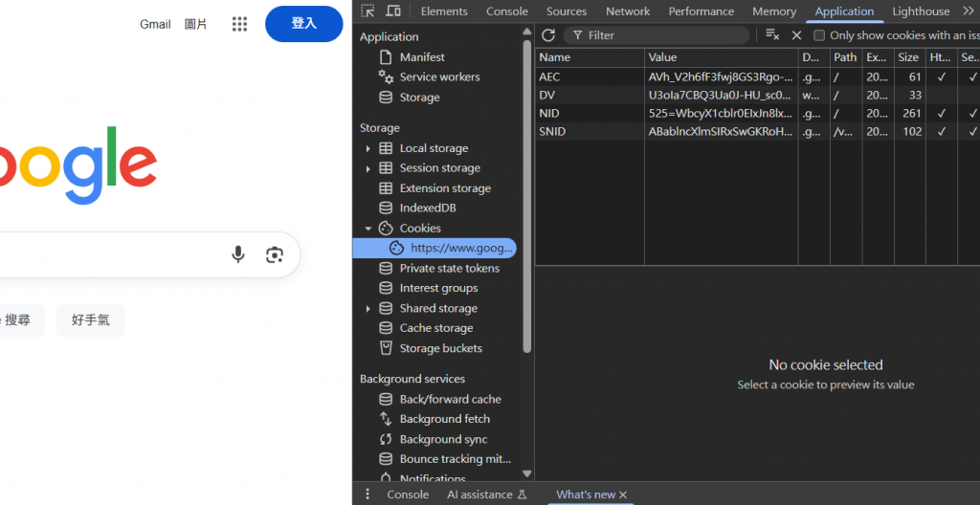Select the inspect element picker icon
This screenshot has width=980, height=505.
(368, 11)
